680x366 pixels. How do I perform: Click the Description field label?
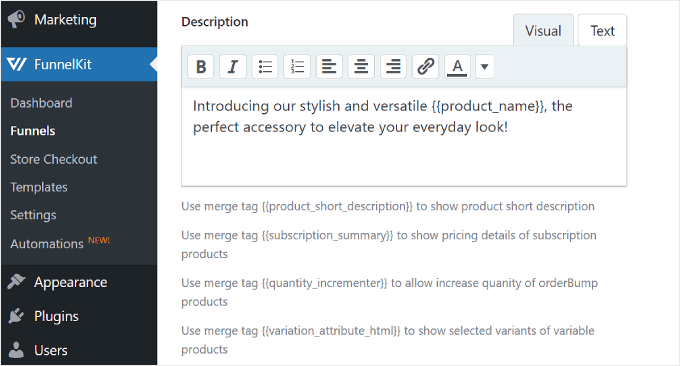click(215, 22)
